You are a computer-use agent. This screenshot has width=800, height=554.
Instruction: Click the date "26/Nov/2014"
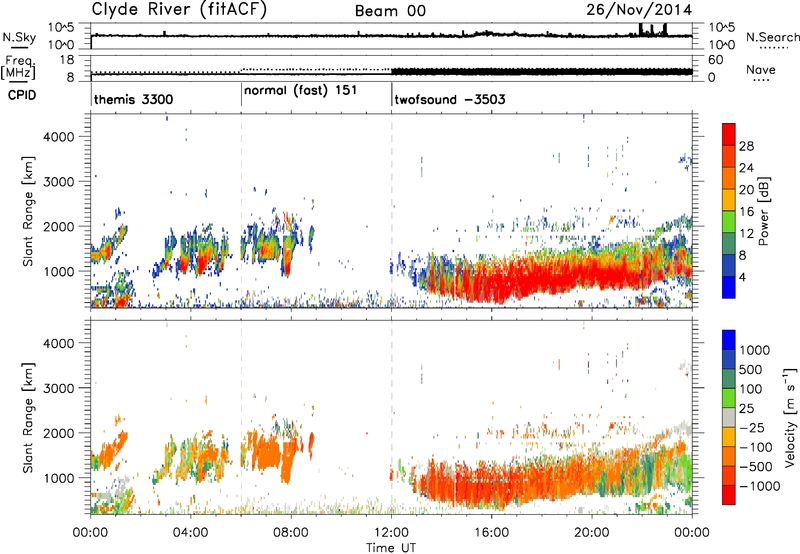coord(639,10)
